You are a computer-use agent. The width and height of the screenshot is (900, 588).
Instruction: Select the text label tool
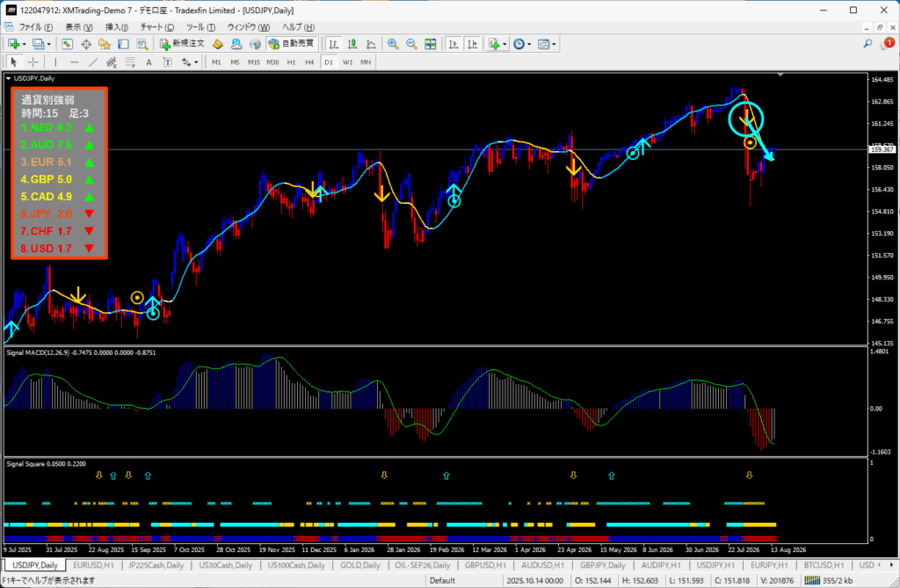(167, 62)
